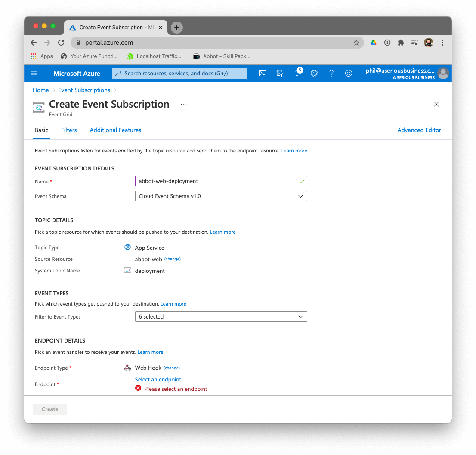Open the Chrome media control icon
The image size is (476, 455).
pyautogui.click(x=415, y=43)
